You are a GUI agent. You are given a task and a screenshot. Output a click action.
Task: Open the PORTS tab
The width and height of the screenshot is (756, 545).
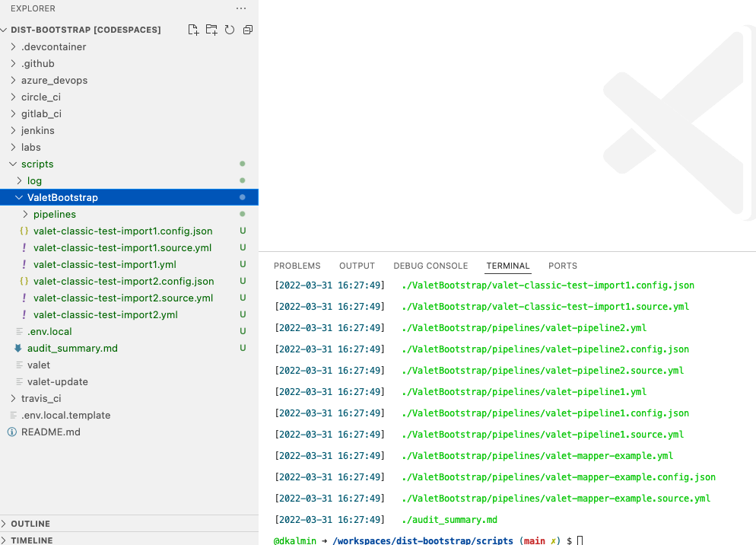[x=563, y=266]
